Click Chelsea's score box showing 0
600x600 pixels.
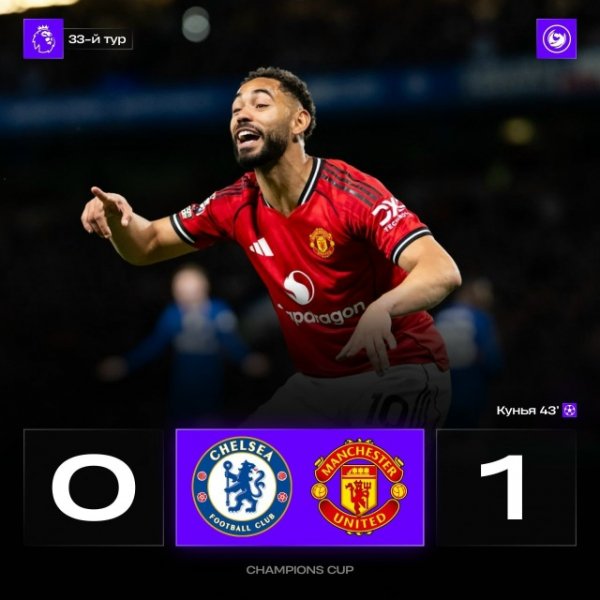[93, 487]
